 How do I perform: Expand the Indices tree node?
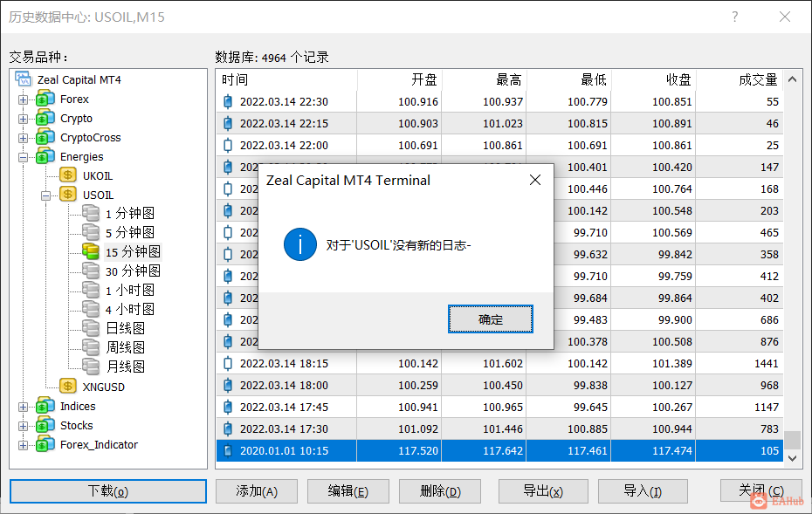23,407
